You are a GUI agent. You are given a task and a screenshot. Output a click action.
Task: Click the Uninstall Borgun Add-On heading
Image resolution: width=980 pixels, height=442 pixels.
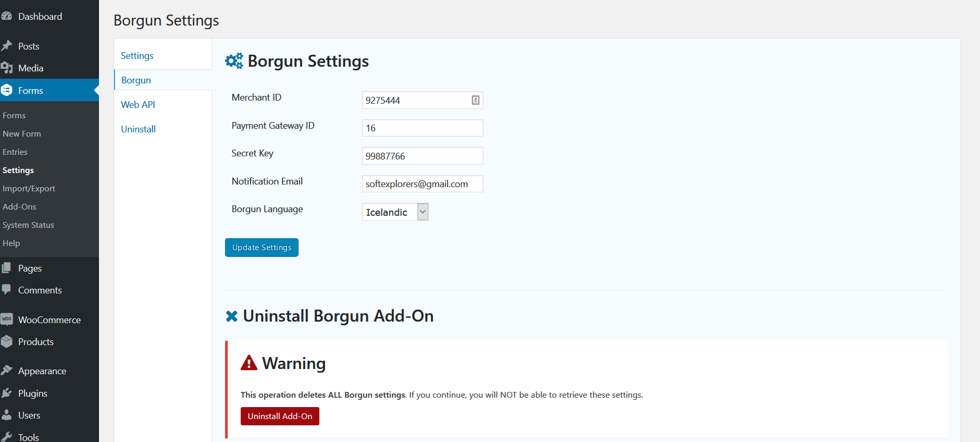pos(338,316)
